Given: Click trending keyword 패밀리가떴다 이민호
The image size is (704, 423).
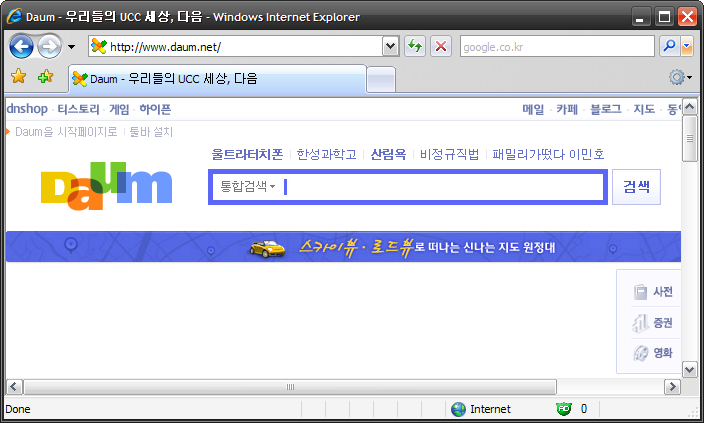Looking at the screenshot, I should [548, 154].
